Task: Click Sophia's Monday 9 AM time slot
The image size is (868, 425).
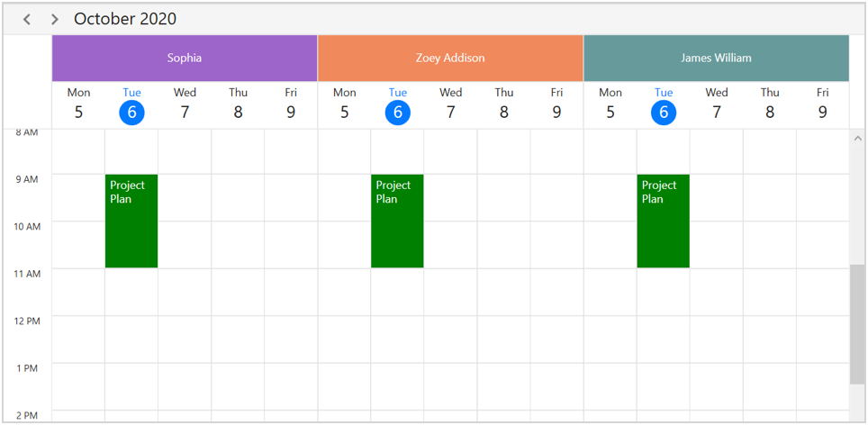Action: [78, 197]
